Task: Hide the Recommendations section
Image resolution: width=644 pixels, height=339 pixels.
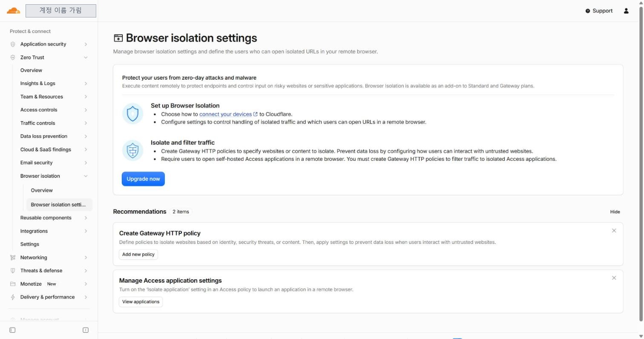Action: (x=615, y=212)
